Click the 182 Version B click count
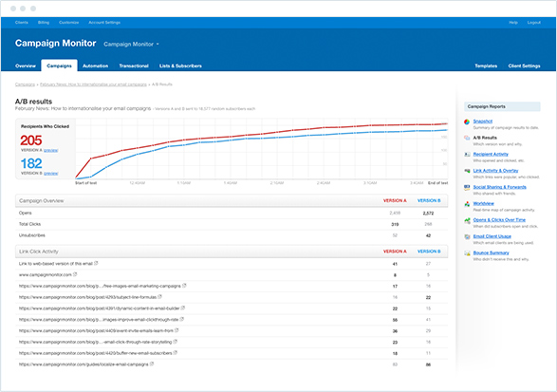Viewport: 557px width, 392px height. (x=31, y=163)
